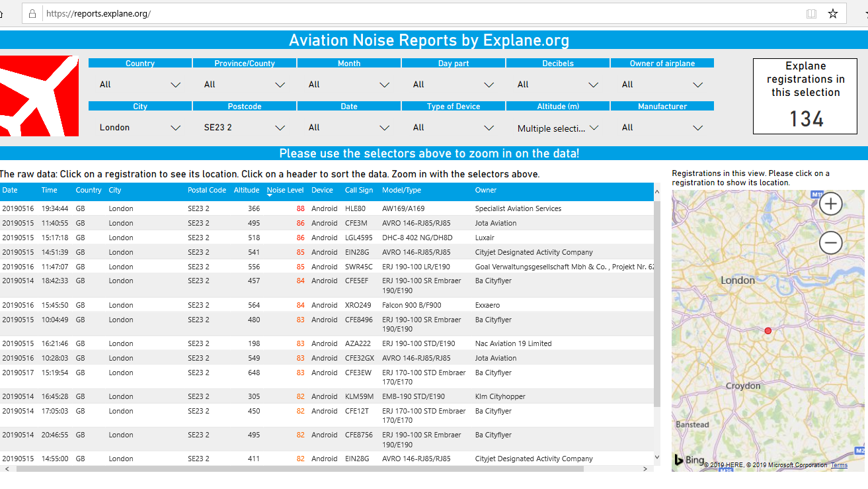
Task: Open the Altitude (m) multiple selections dropdown
Action: (593, 128)
